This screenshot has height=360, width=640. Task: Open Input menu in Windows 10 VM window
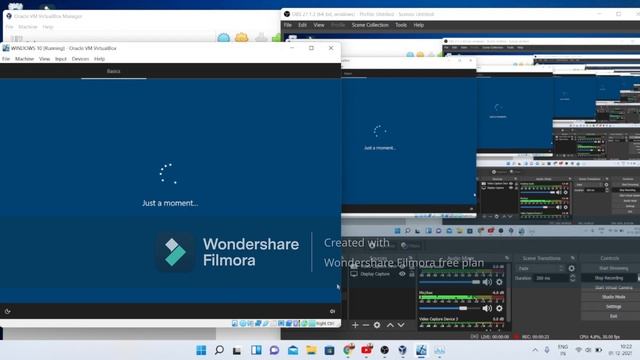61,59
